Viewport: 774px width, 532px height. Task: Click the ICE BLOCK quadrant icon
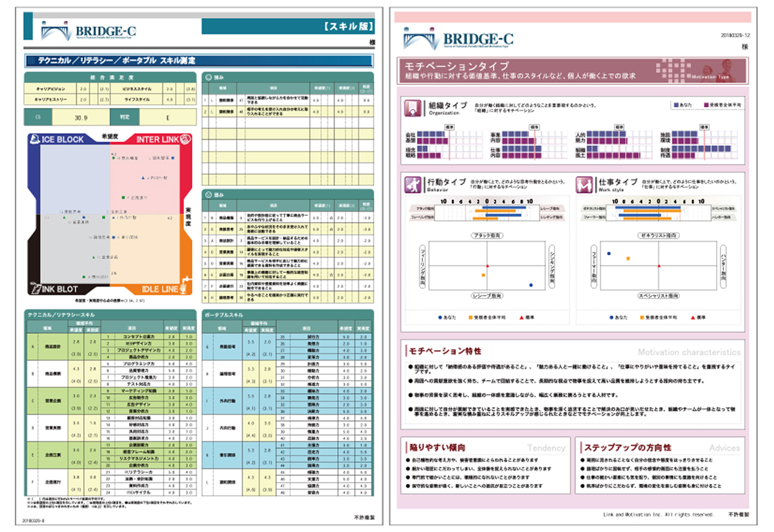(35, 139)
